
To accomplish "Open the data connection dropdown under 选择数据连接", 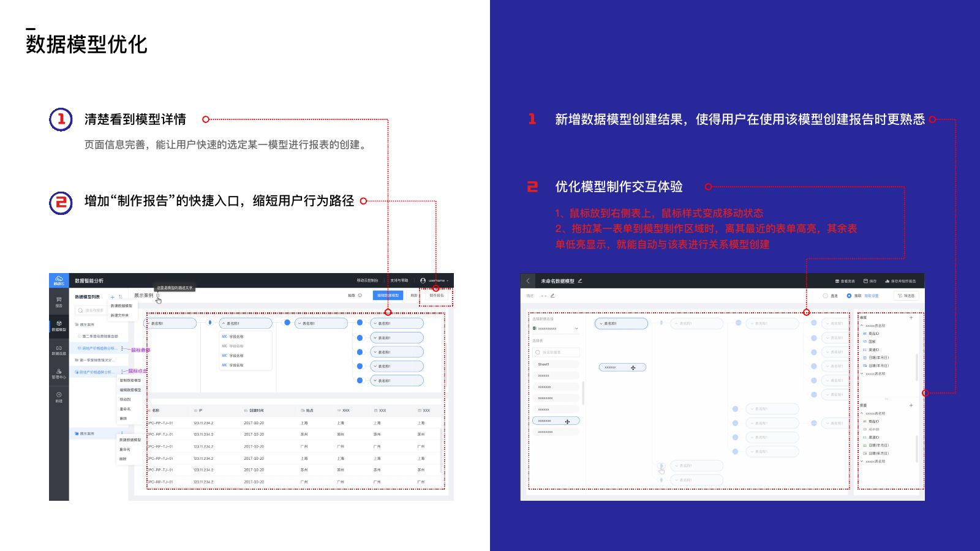I will pos(556,329).
